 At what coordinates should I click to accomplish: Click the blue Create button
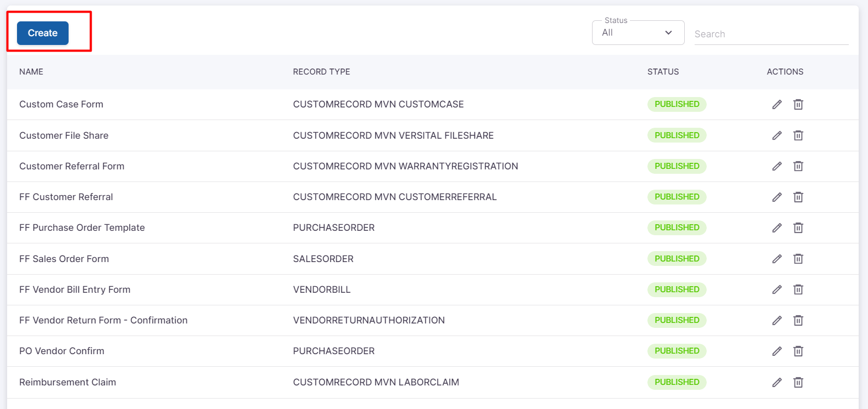click(43, 33)
